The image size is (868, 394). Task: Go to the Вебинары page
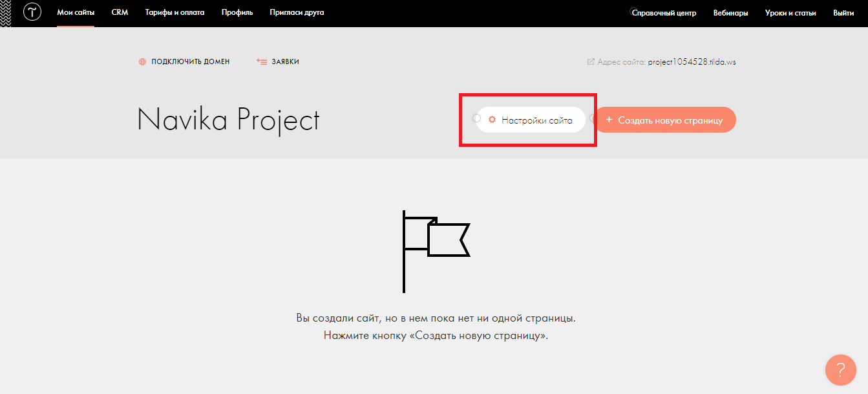(x=730, y=13)
